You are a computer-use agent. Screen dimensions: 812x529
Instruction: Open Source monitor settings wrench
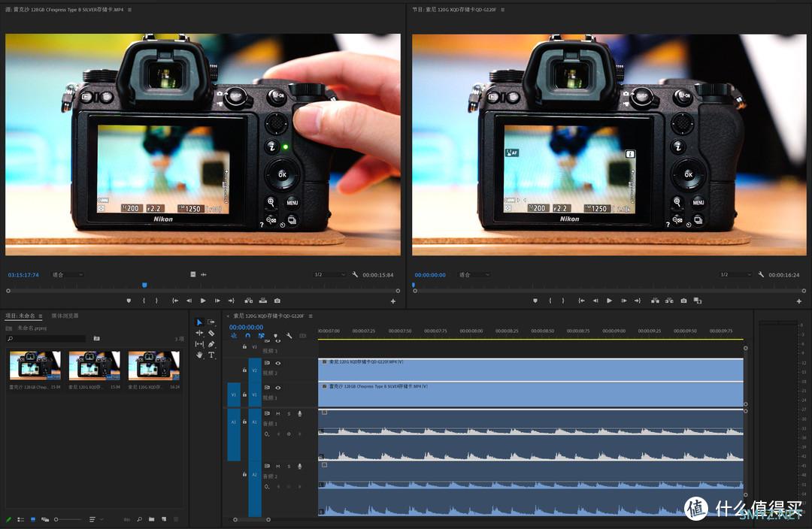pyautogui.click(x=355, y=274)
